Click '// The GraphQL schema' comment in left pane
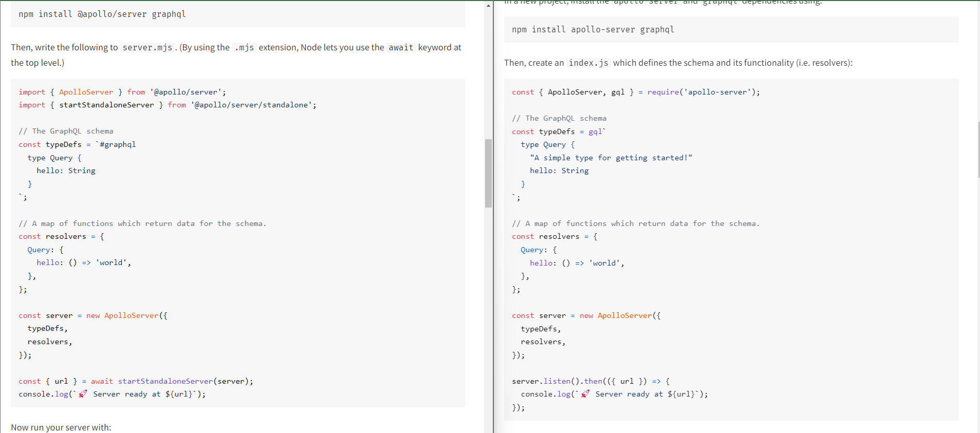 click(x=66, y=131)
